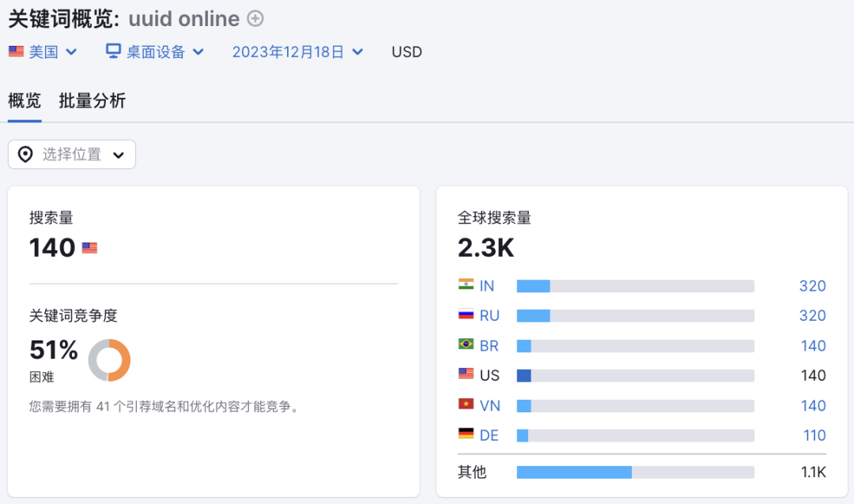
Task: Select the 概览 tab
Action: point(25,101)
